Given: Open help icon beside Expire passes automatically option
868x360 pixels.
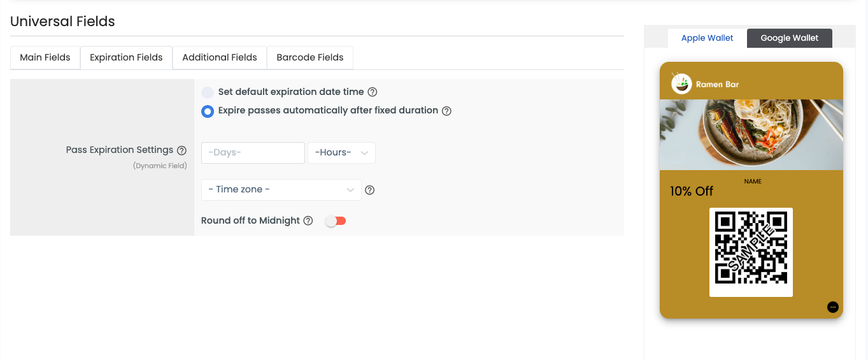Looking at the screenshot, I should click(446, 111).
